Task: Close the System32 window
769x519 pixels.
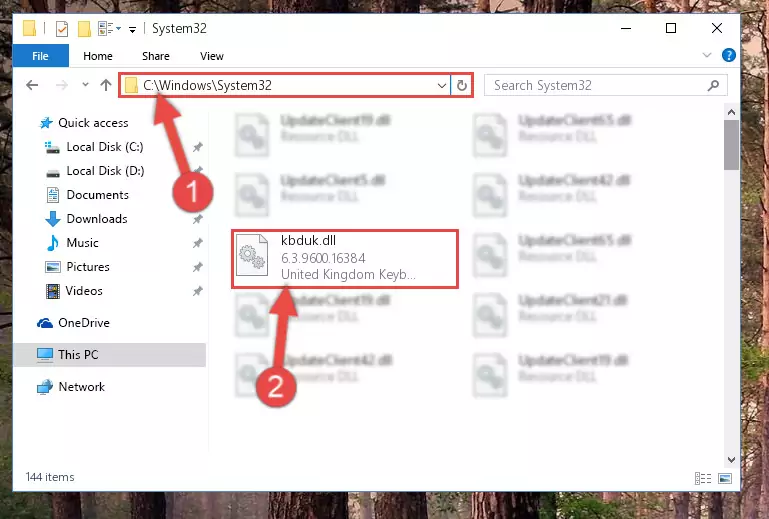Action: tap(717, 28)
